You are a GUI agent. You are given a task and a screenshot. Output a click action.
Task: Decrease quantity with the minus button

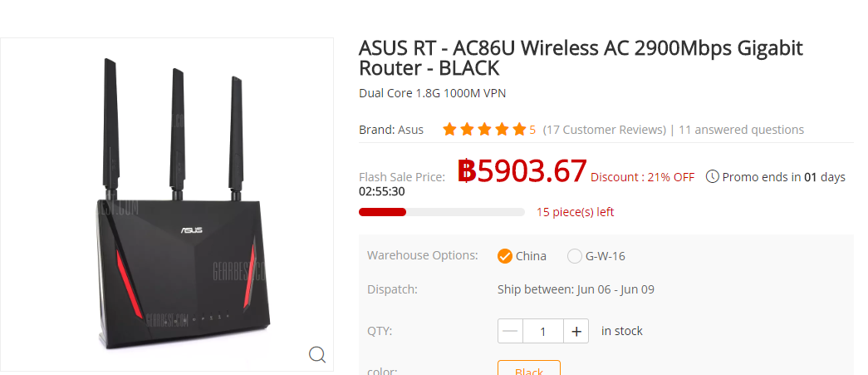[x=511, y=331]
